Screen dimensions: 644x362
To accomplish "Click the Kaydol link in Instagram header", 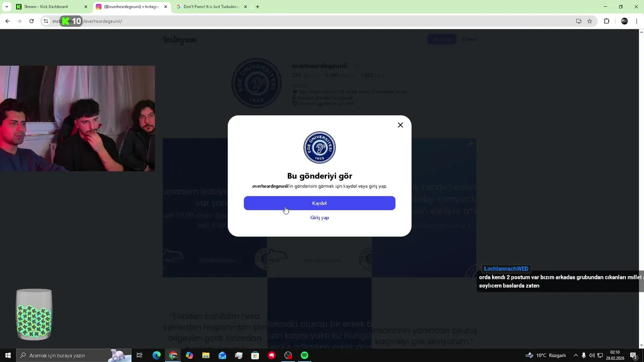I will [469, 39].
